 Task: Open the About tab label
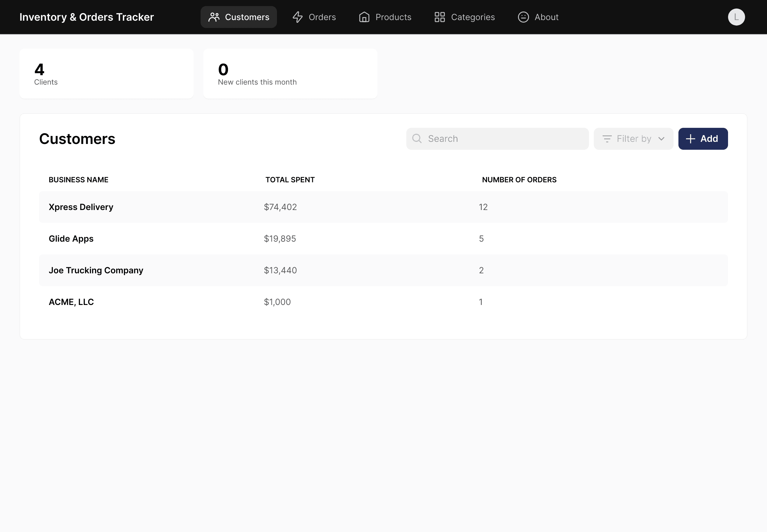546,17
